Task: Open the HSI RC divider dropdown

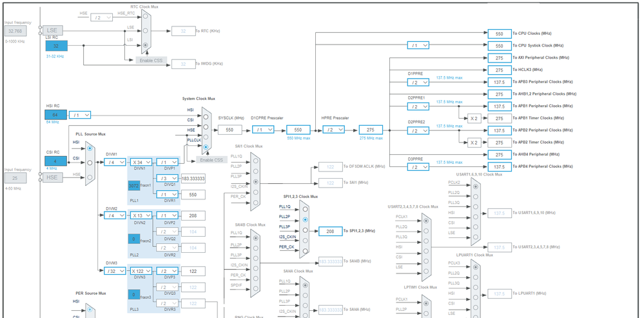Action: 79,115
